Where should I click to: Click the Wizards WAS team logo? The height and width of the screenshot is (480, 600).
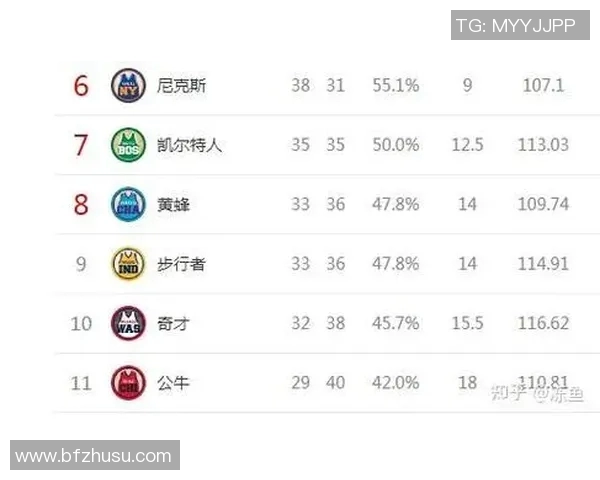tap(127, 323)
